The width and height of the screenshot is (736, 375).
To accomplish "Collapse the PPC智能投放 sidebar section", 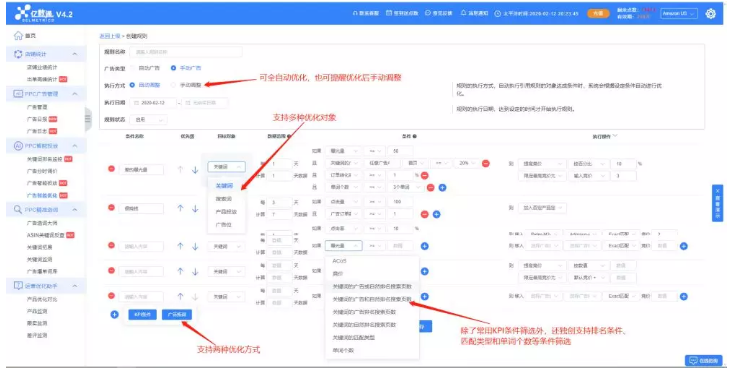I will pos(75,146).
